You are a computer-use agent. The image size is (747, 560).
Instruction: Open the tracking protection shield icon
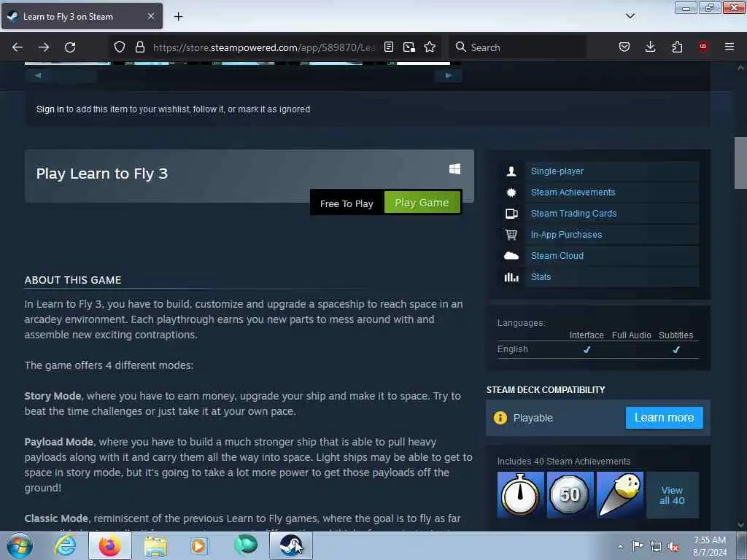[120, 47]
